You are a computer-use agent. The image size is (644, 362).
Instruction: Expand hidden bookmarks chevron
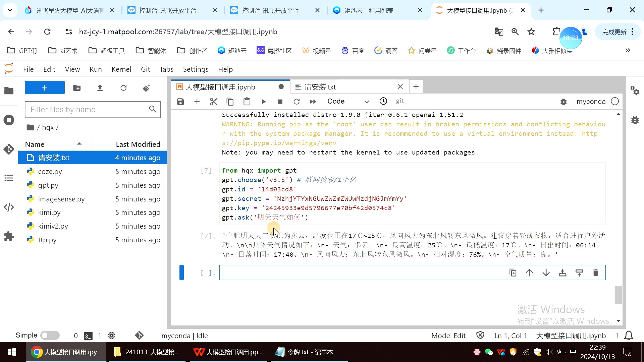(x=628, y=51)
